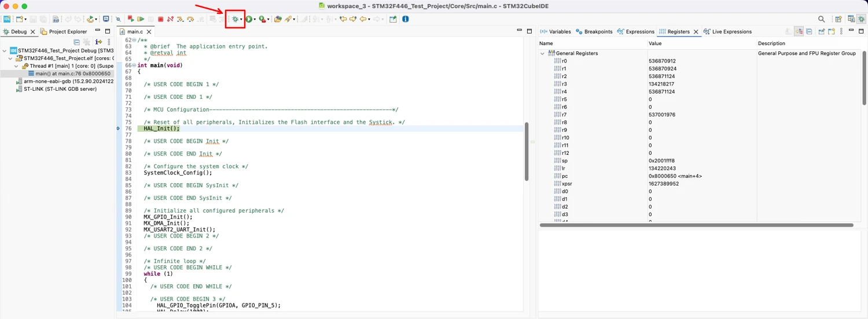Open the Live Expressions tab
Screen dimensions: 868x319
coord(727,32)
